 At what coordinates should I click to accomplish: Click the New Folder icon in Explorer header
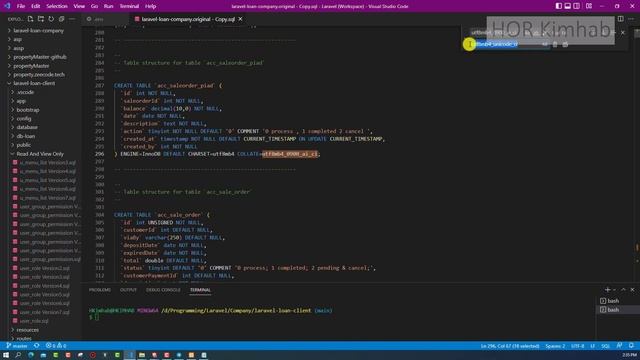tap(41, 19)
